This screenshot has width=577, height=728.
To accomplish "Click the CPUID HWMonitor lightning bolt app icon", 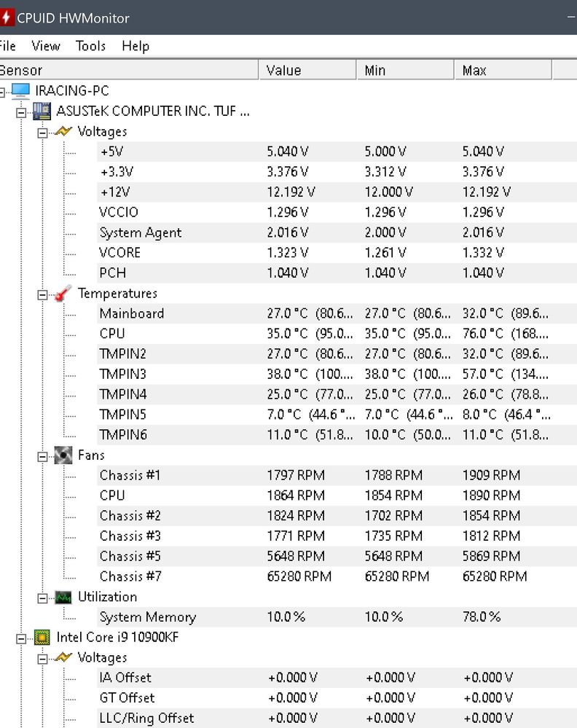I will click(x=6, y=17).
